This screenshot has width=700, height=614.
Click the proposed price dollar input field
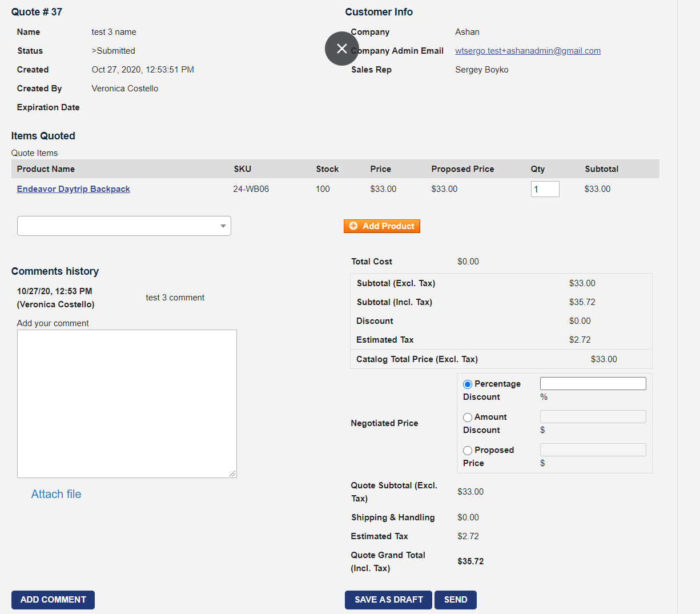[x=593, y=450]
